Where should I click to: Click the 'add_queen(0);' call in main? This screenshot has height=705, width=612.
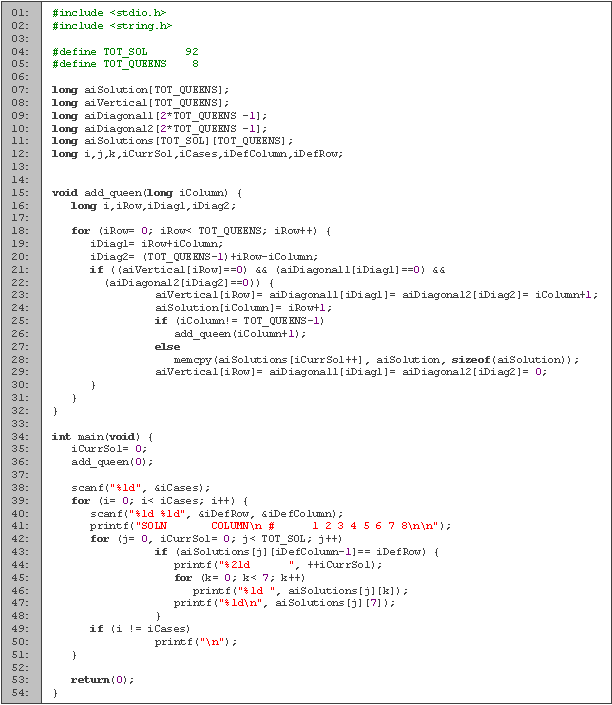coord(112,462)
